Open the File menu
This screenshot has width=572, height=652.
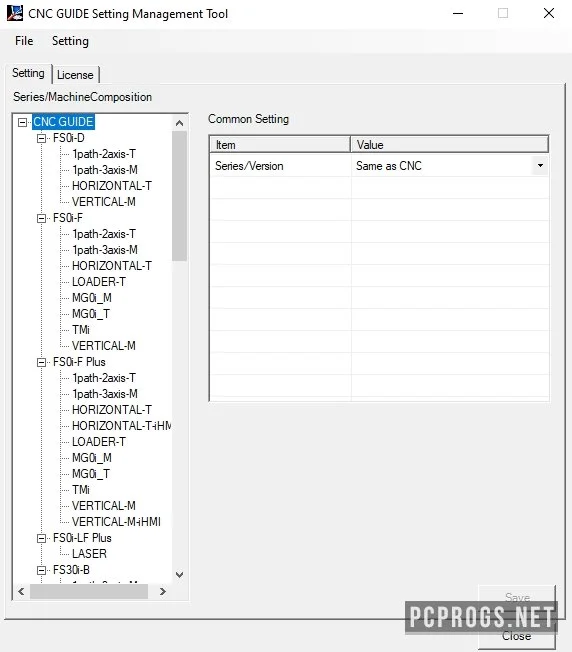(x=24, y=41)
